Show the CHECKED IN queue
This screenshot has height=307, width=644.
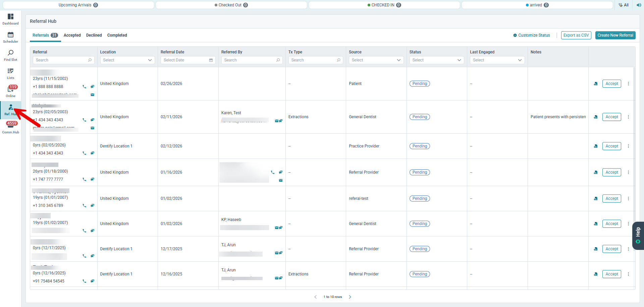pyautogui.click(x=384, y=5)
